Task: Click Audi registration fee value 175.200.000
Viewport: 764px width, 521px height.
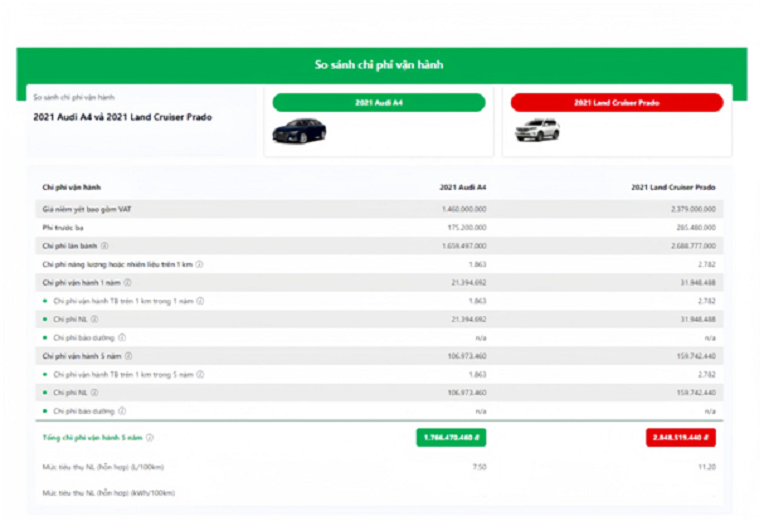Action: 467,228
